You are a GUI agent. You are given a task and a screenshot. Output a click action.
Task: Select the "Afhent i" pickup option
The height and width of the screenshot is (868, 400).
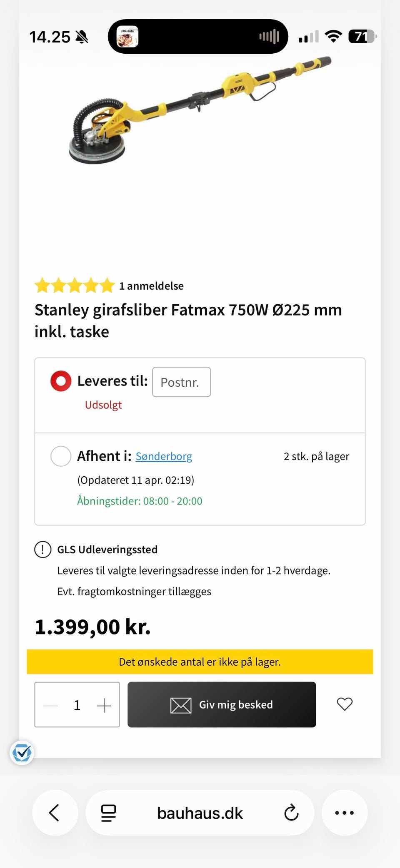point(61,456)
